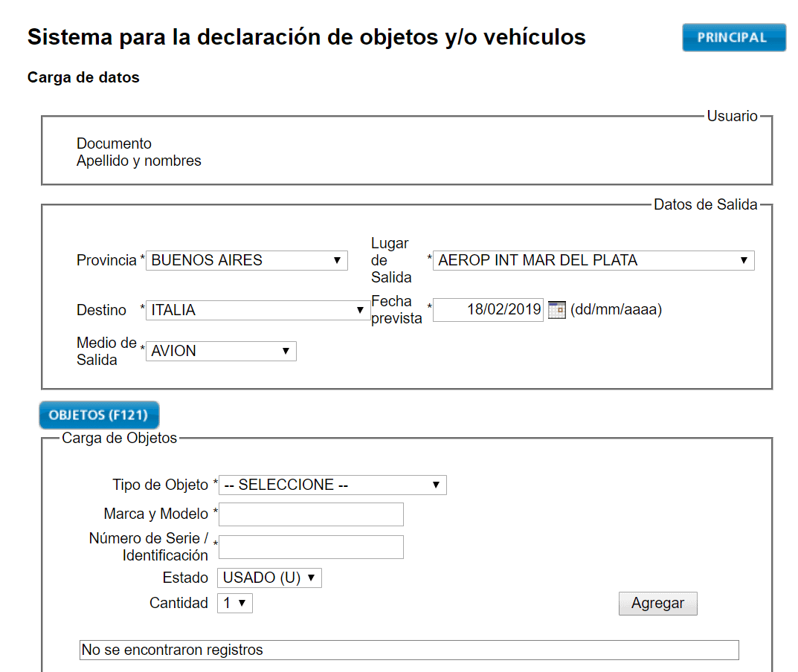Open the Destino dropdown showing ITALIA
This screenshot has height=672, width=798.
coord(257,311)
